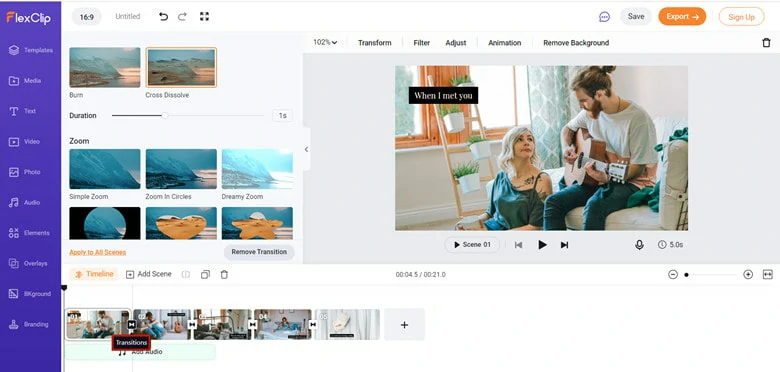The image size is (780, 372).
Task: Select the 'When I met you' text overlay
Action: point(443,95)
